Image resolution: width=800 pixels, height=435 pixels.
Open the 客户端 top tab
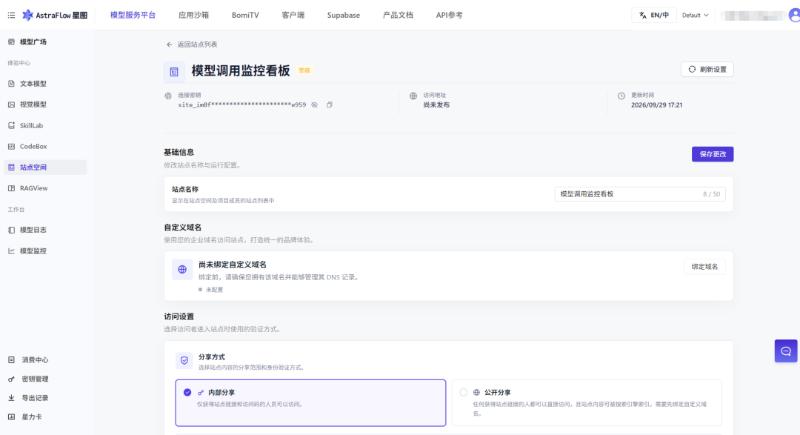[293, 15]
